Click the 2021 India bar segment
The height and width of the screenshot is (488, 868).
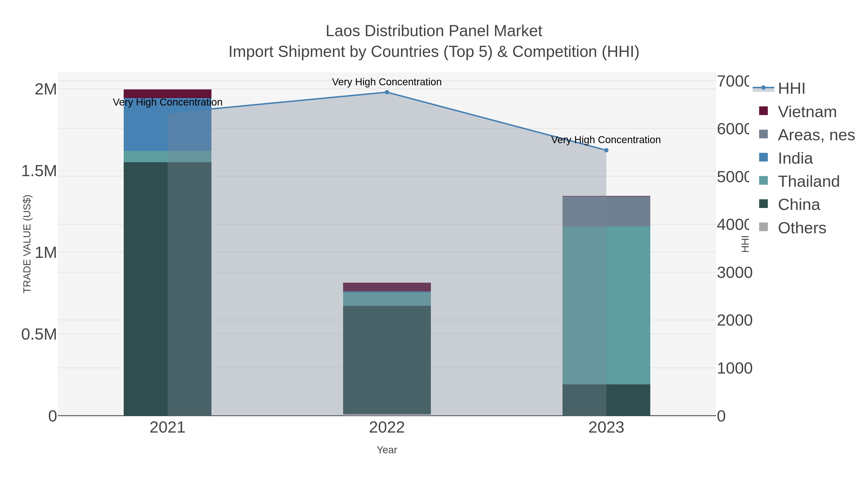click(168, 125)
